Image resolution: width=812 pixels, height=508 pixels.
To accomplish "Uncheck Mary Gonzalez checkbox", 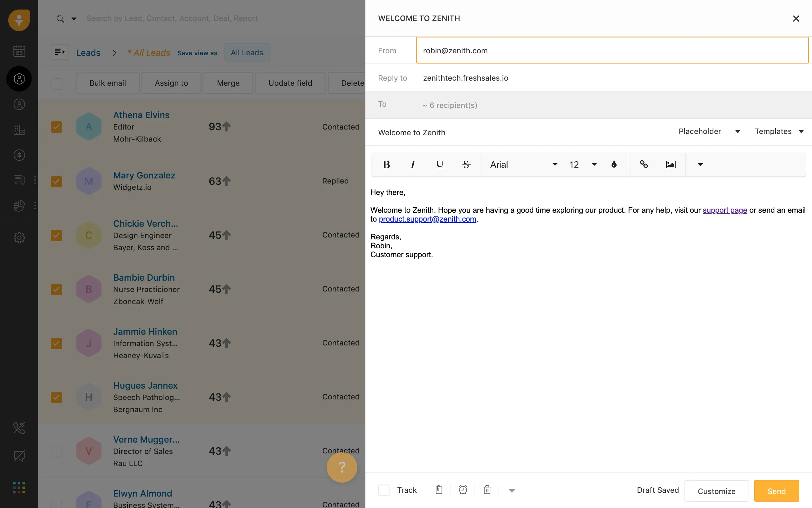I will pyautogui.click(x=56, y=181).
